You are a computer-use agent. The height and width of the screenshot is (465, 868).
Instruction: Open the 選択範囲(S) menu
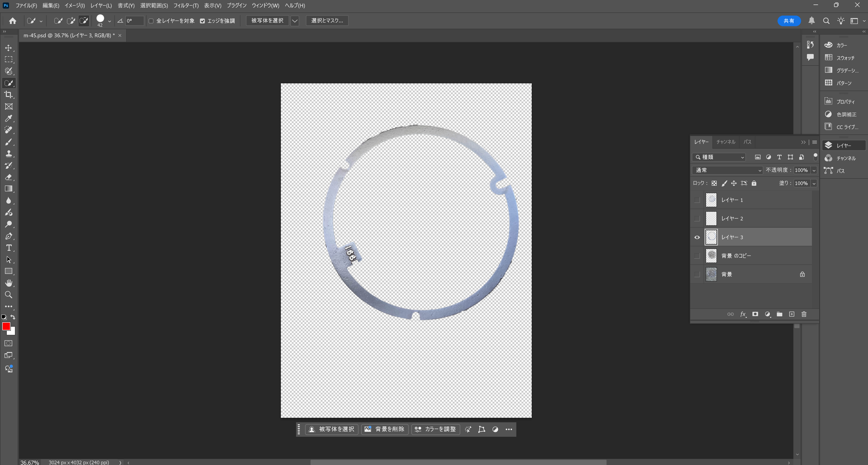pyautogui.click(x=154, y=5)
